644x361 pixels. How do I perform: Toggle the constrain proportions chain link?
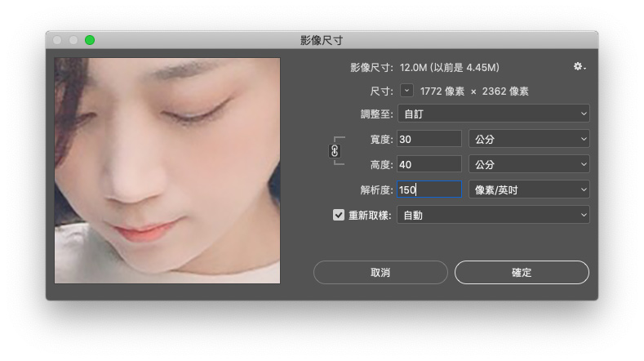pos(335,151)
